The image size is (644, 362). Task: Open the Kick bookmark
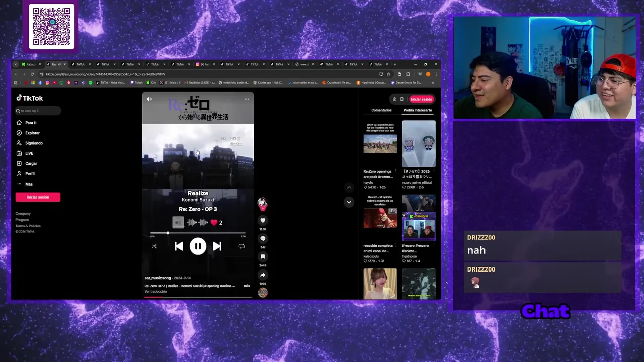tap(151, 83)
